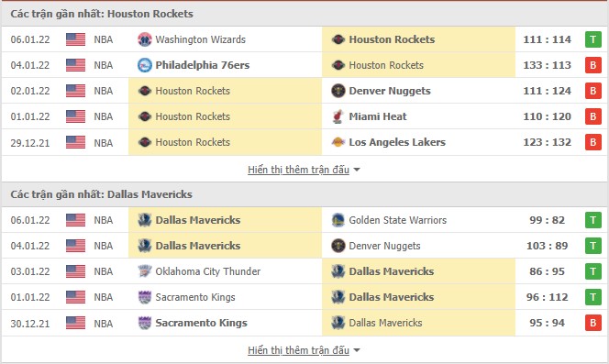Click the US flag on the 29.12.21 row

click(75, 142)
